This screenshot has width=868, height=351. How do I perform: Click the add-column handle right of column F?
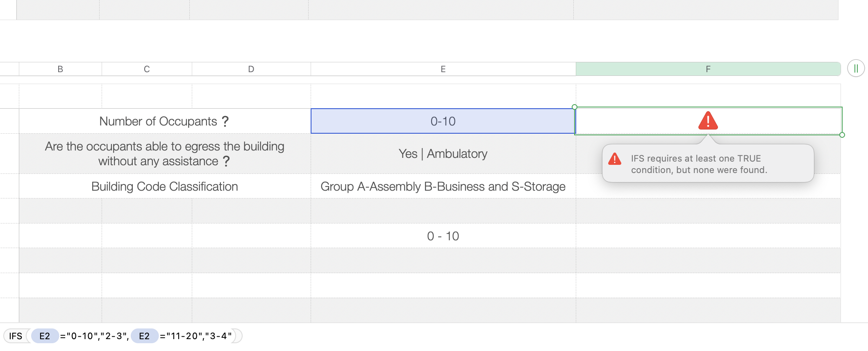point(856,68)
